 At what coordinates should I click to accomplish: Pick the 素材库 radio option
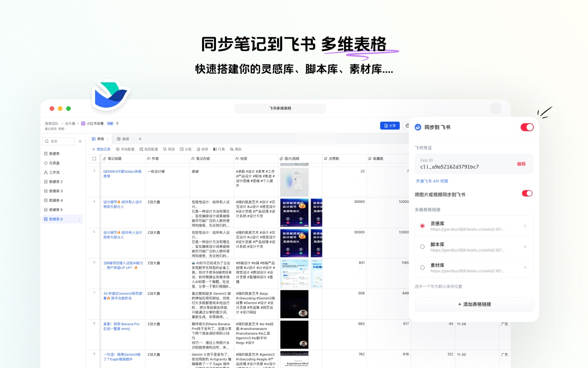[423, 267]
